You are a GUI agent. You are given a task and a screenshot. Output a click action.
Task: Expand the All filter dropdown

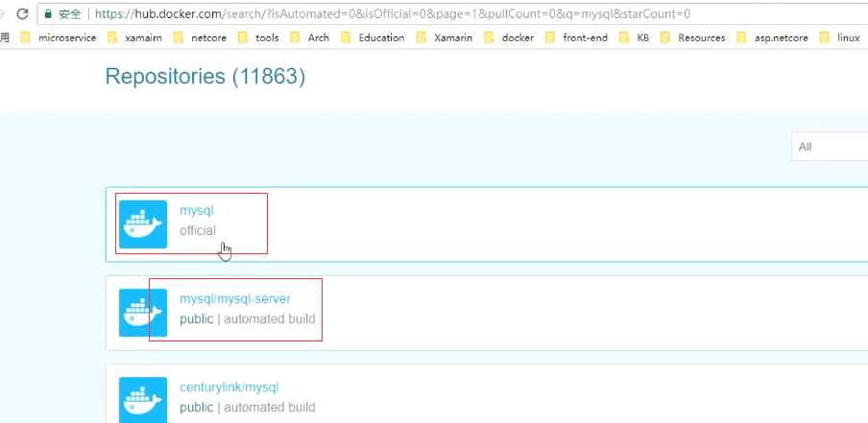tap(830, 147)
